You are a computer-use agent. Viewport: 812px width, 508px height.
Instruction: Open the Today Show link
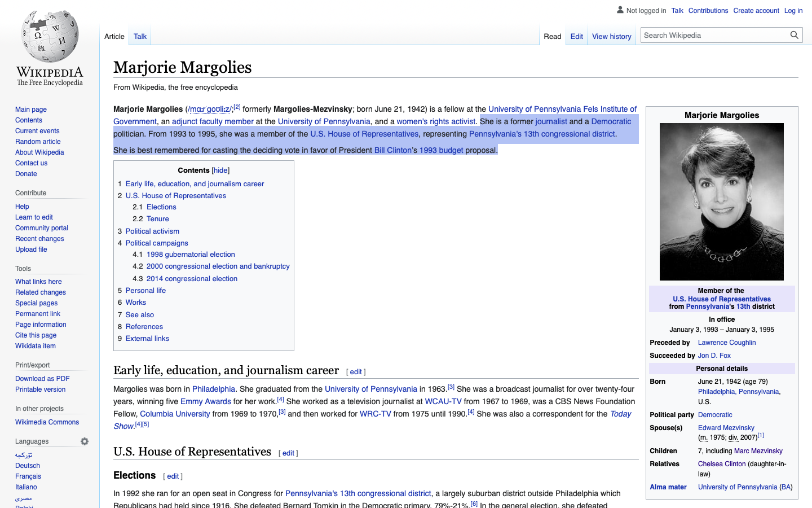click(621, 414)
